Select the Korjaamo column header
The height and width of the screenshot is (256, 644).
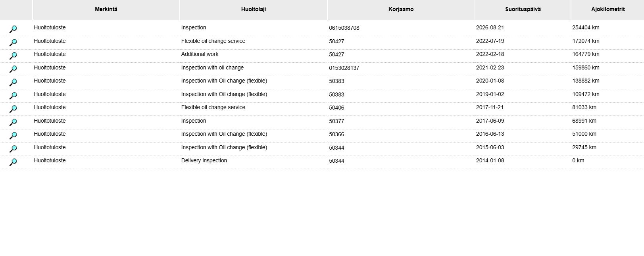tap(401, 10)
